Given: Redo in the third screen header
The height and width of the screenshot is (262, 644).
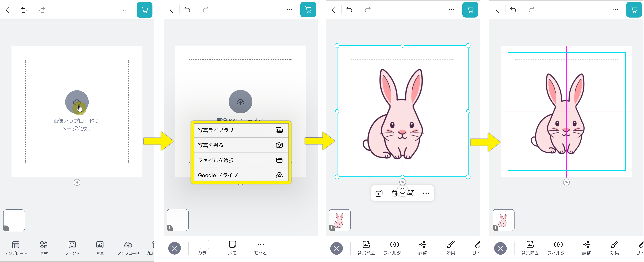Looking at the screenshot, I should pyautogui.click(x=368, y=10).
